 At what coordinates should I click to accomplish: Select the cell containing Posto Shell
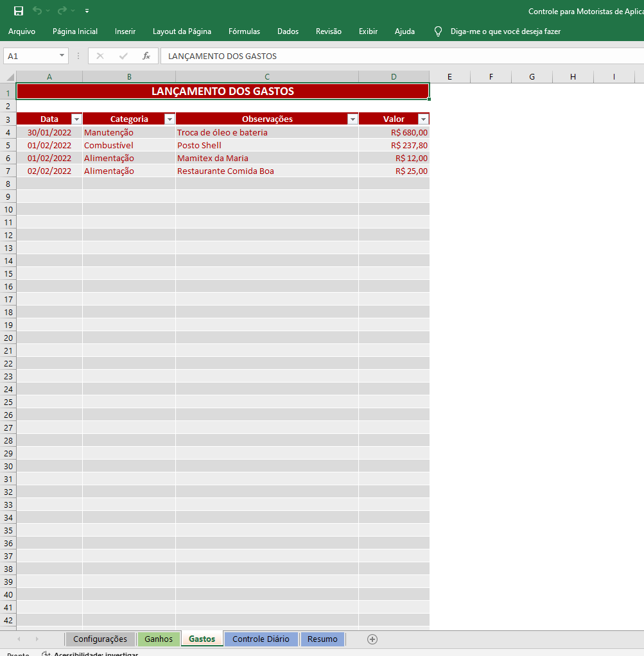point(267,145)
